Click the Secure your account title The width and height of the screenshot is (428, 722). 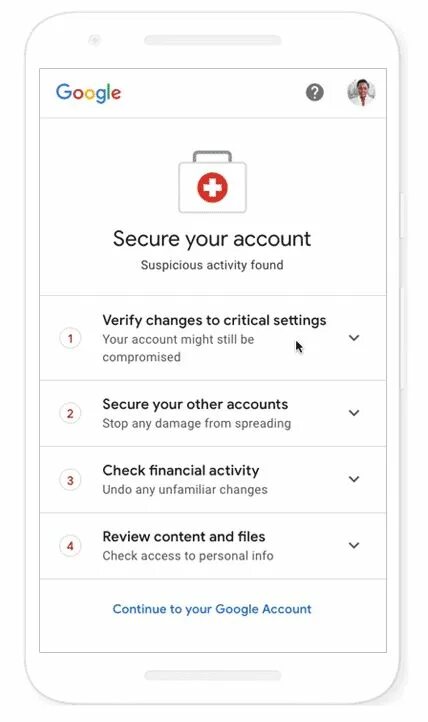point(212,239)
